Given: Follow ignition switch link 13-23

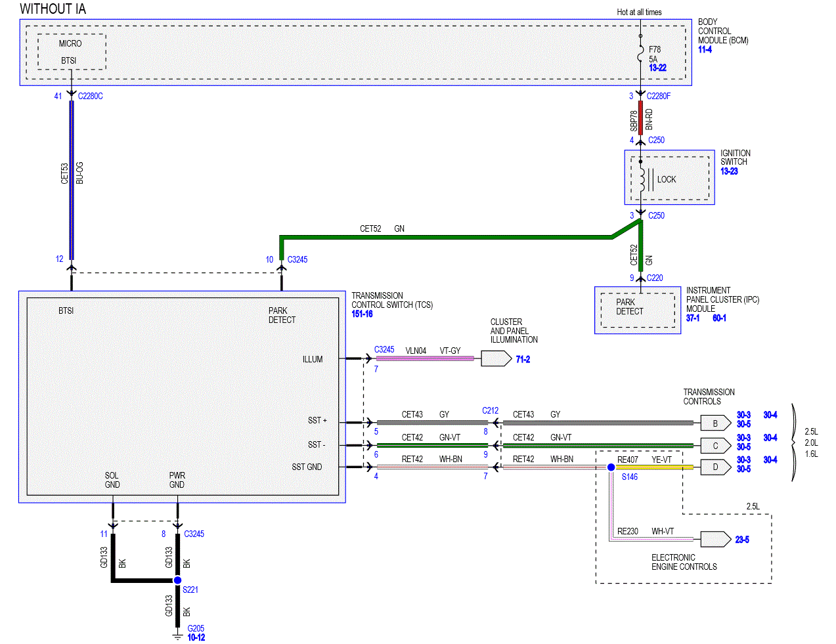Looking at the screenshot, I should [x=729, y=171].
